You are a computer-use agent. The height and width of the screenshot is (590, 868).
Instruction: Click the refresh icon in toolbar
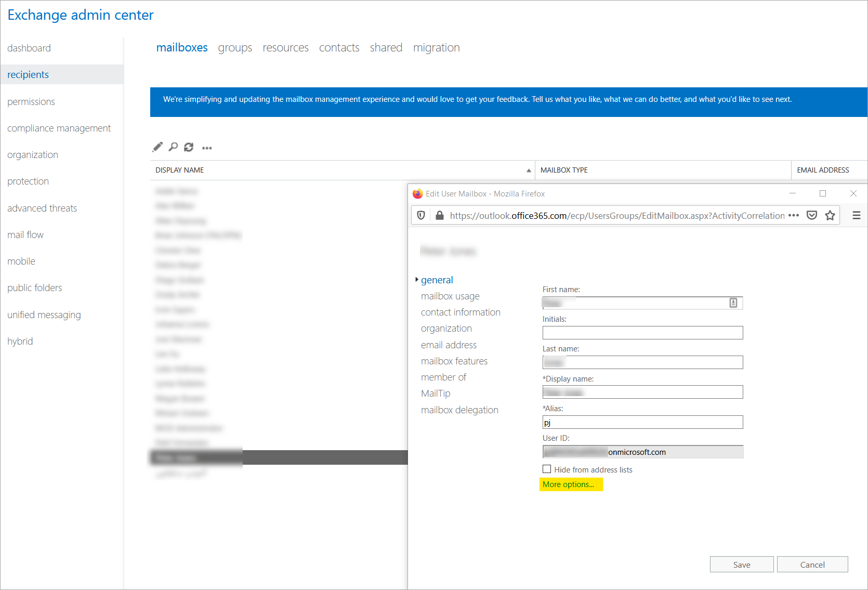tap(189, 148)
